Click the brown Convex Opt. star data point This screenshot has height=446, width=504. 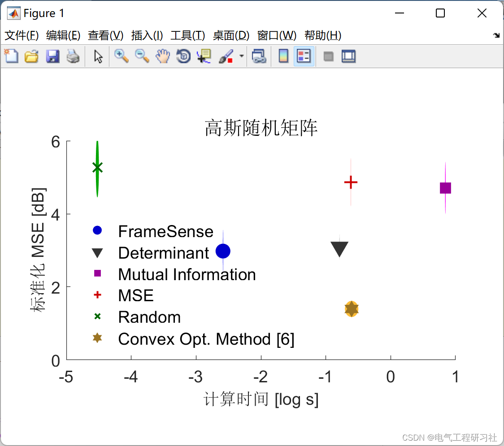click(352, 309)
